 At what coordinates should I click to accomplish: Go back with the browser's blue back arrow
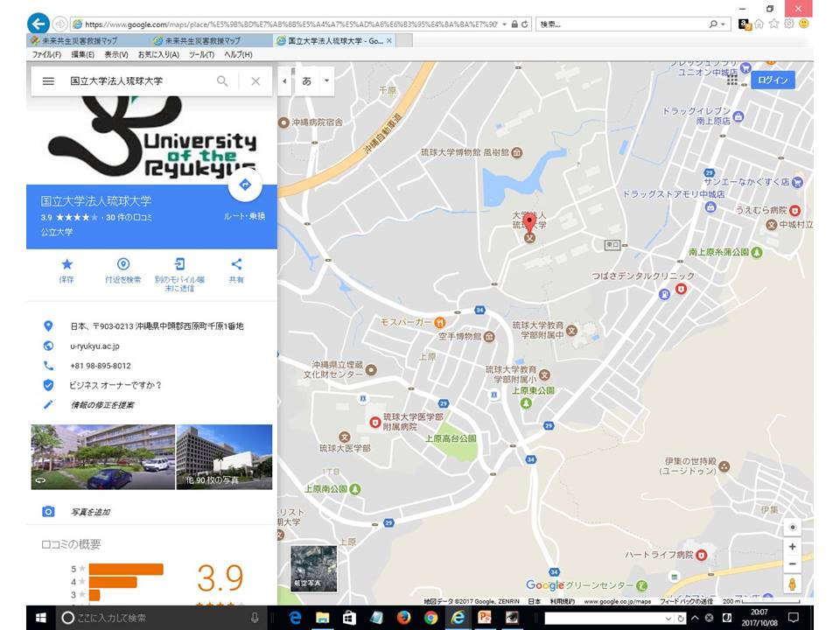coord(38,24)
